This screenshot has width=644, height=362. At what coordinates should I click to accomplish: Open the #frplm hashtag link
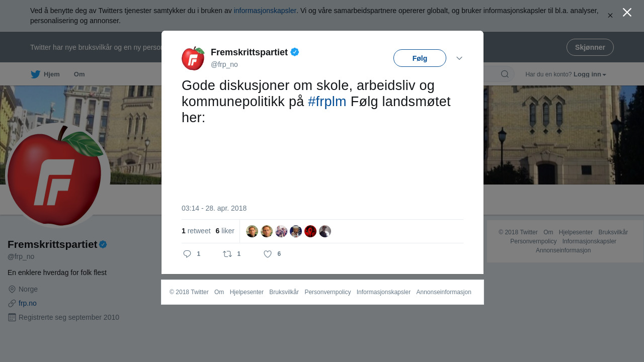[x=327, y=102]
